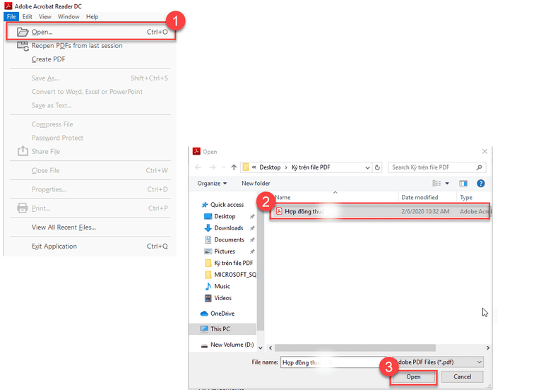541x392 pixels.
Task: Open the Window menu
Action: pyautogui.click(x=69, y=16)
